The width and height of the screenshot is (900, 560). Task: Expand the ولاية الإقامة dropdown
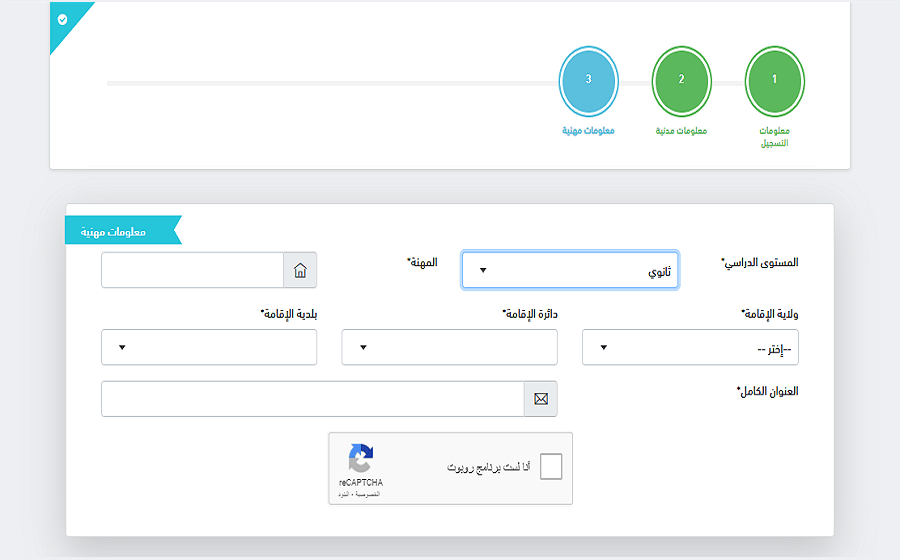tap(690, 347)
